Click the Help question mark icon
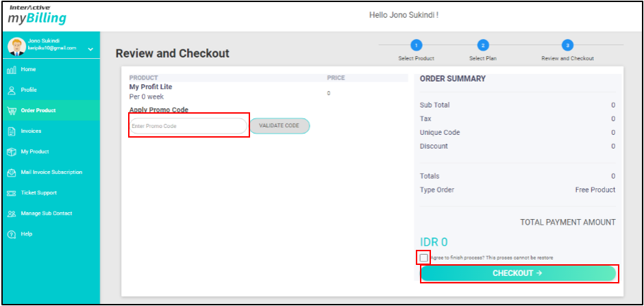 (x=11, y=234)
